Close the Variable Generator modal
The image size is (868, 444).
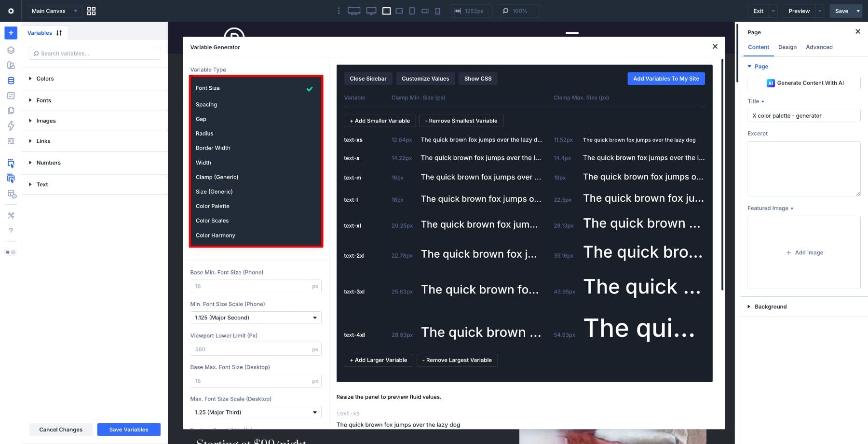point(715,46)
